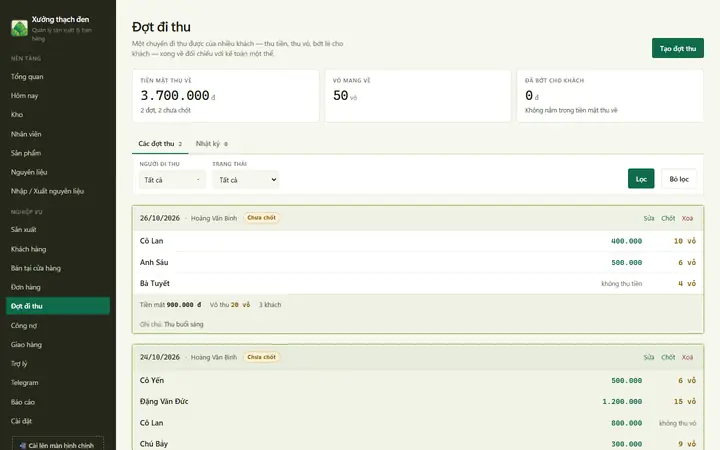The image size is (720, 450).
Task: Click Cô Lan's 400.000 amount
Action: [x=626, y=241]
